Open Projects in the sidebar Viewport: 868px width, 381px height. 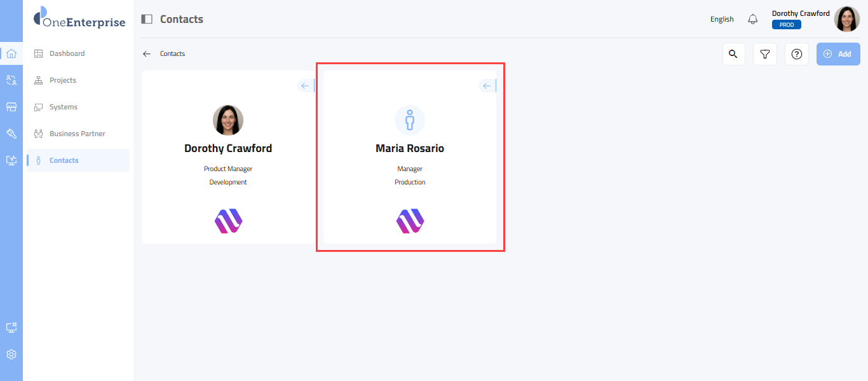(x=62, y=80)
